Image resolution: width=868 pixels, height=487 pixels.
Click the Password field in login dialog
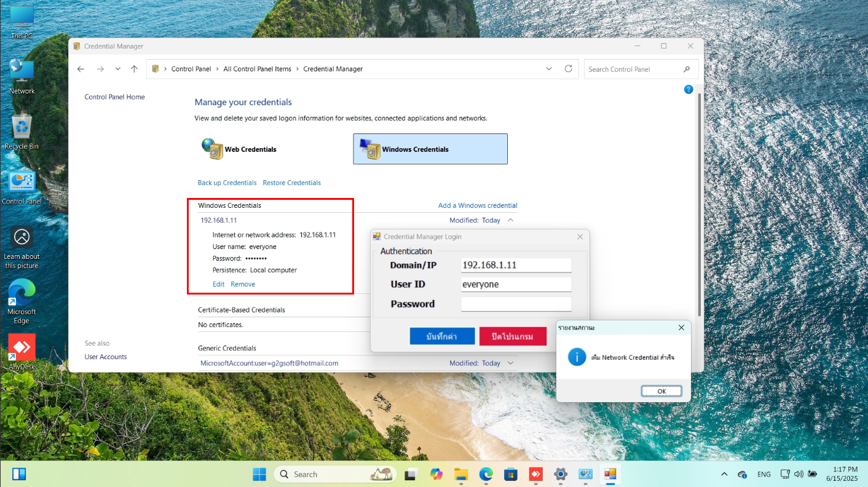coord(516,304)
